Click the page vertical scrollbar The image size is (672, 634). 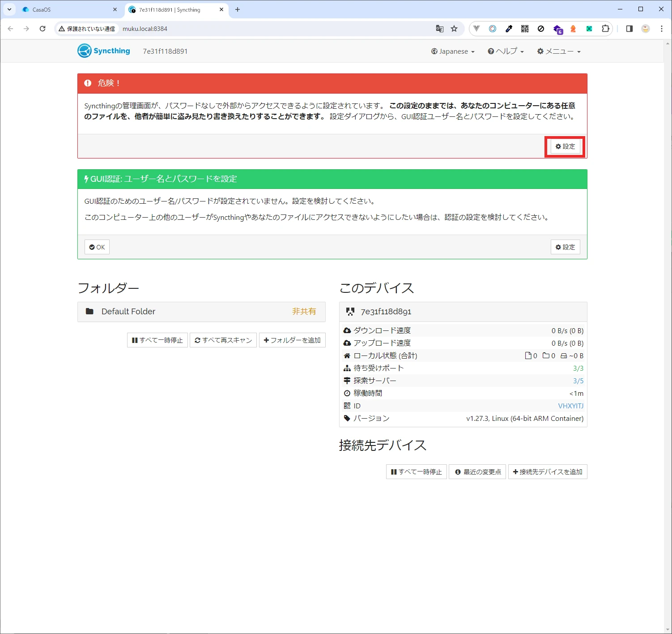point(668,336)
